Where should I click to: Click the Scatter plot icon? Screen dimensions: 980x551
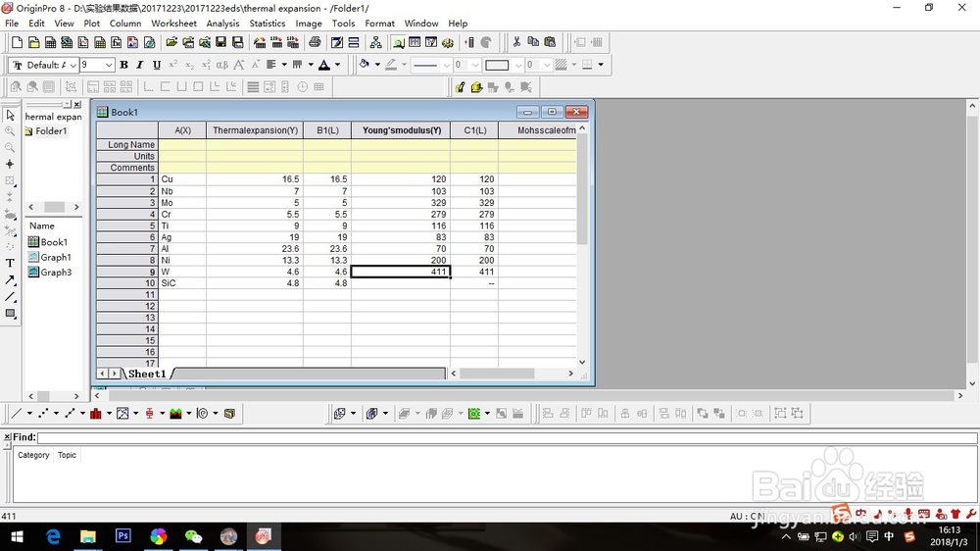(43, 414)
